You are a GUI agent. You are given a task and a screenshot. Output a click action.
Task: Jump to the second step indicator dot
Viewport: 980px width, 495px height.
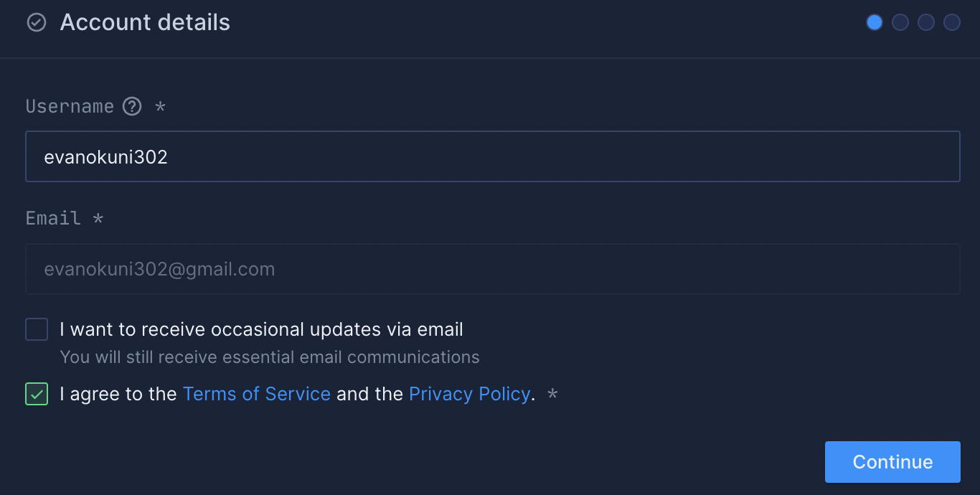click(900, 23)
